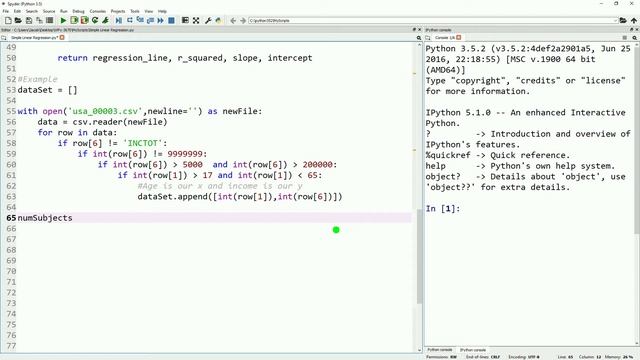Stop debugging with blue square icon
Image resolution: width=640 pixels, height=360 pixels.
(x=171, y=20)
